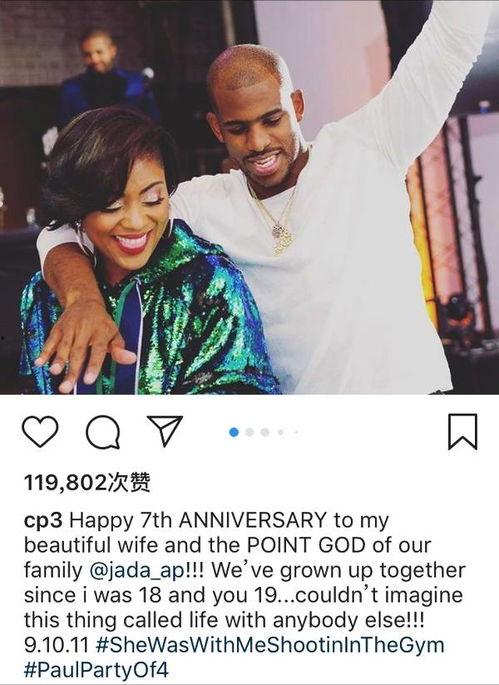Select the fourth small carousel dot
Image resolution: width=499 pixels, height=685 pixels.
[281, 432]
